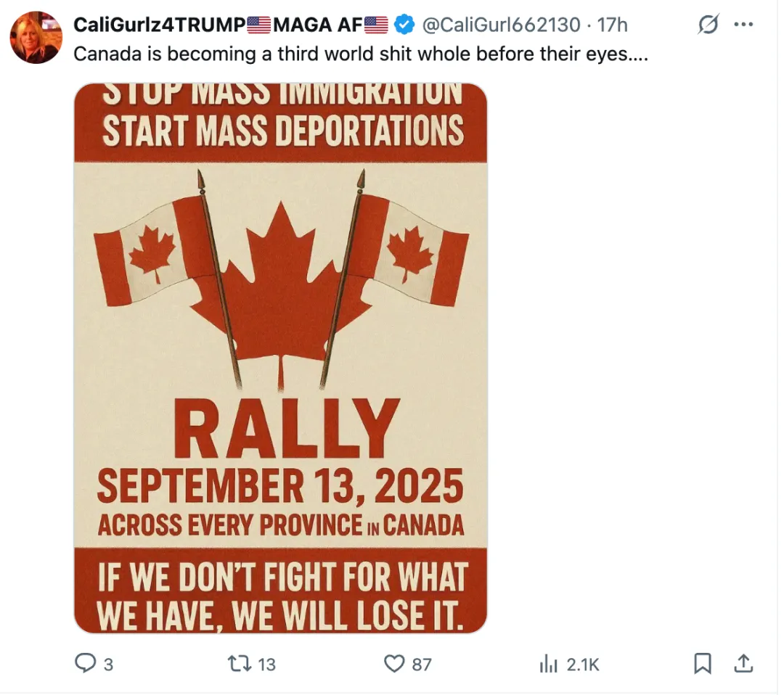784x695 pixels.
Task: Click the share upload arrow icon
Action: [743, 663]
